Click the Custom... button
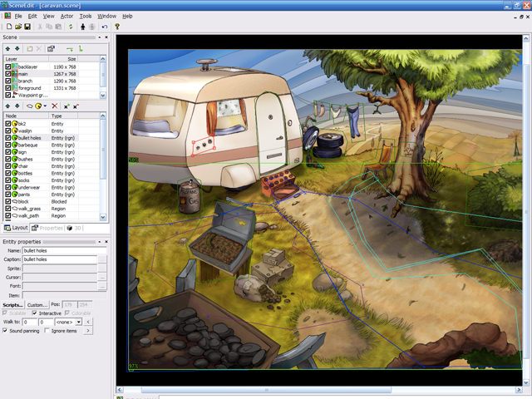 click(37, 305)
